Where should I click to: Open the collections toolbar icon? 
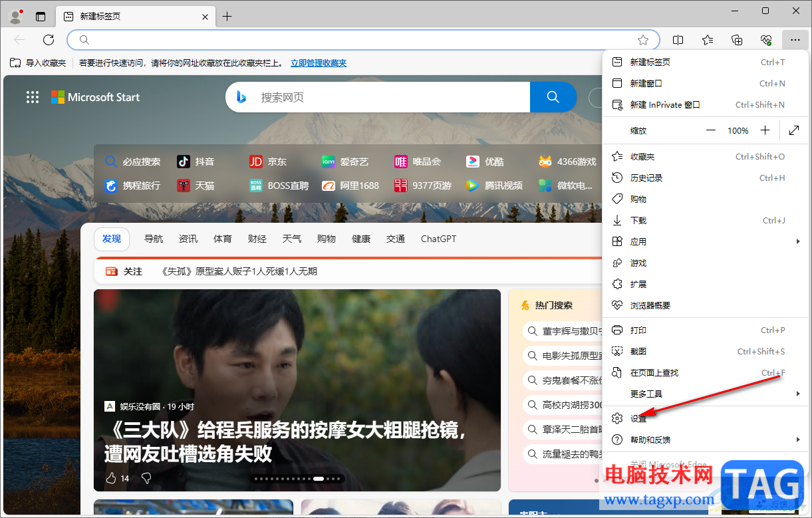737,40
